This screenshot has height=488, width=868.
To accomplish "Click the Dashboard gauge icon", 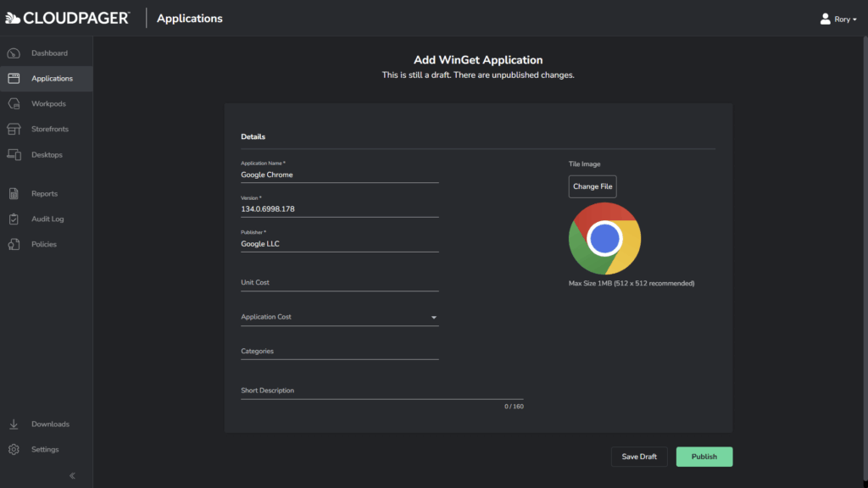I will [14, 53].
